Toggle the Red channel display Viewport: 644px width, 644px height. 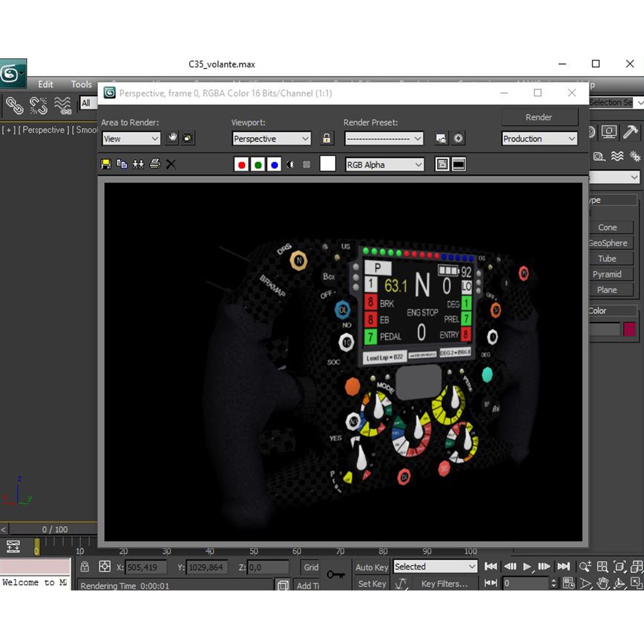point(241,165)
